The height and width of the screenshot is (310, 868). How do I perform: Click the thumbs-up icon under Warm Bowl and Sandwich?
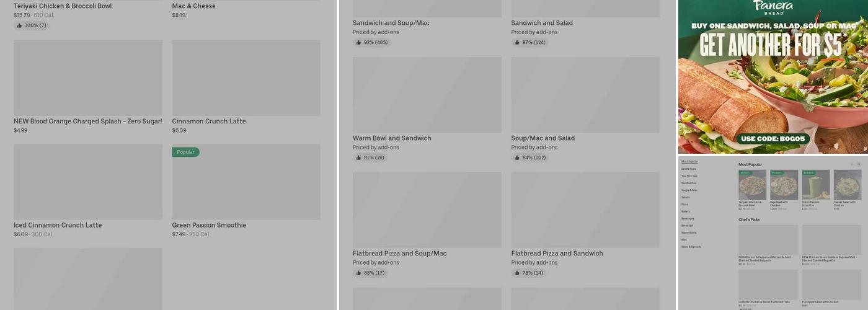[x=359, y=157]
